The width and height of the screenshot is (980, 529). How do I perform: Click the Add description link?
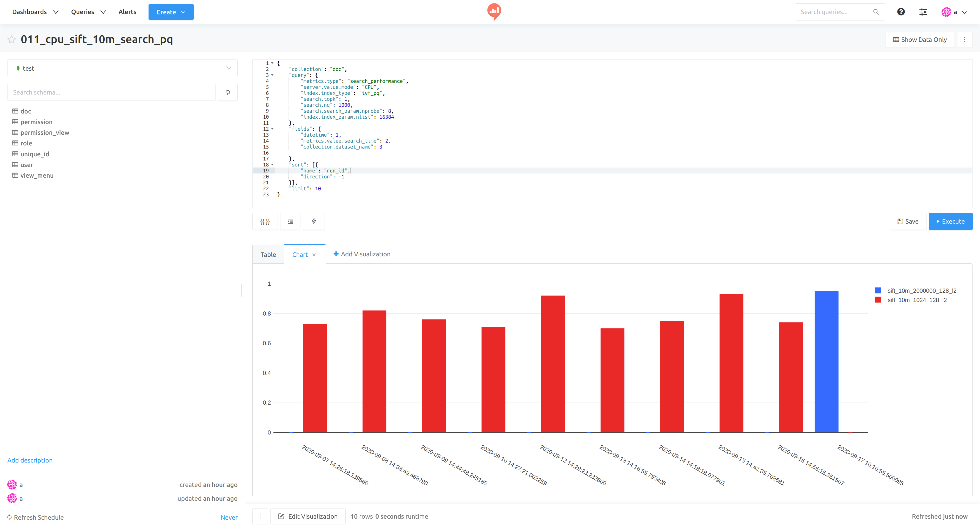[30, 460]
